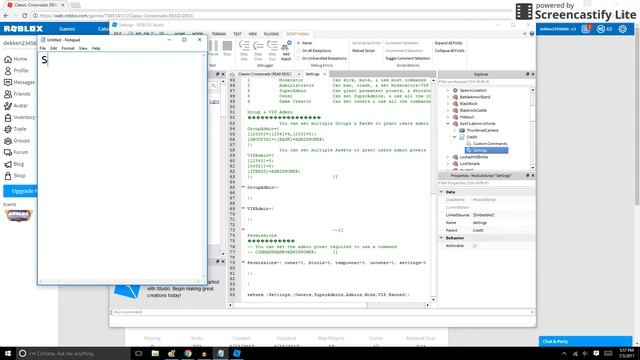Image resolution: width=640 pixels, height=360 pixels.
Task: Collapse the Data properties section
Action: tap(442, 192)
